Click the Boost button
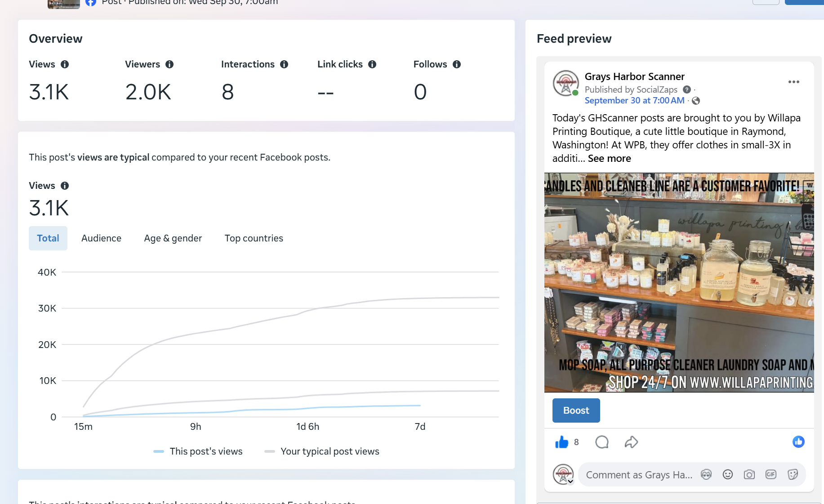This screenshot has height=504, width=824. tap(576, 410)
